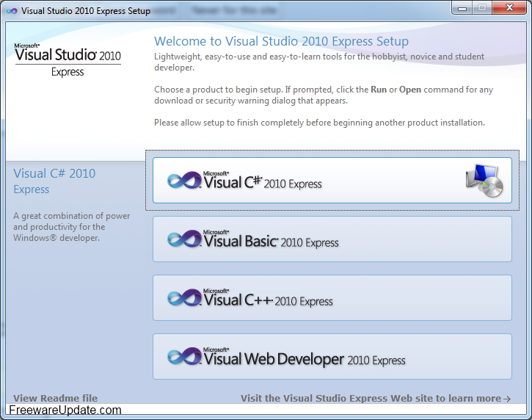The height and width of the screenshot is (420, 532).
Task: Close the Express Setup window
Action: [509, 7]
